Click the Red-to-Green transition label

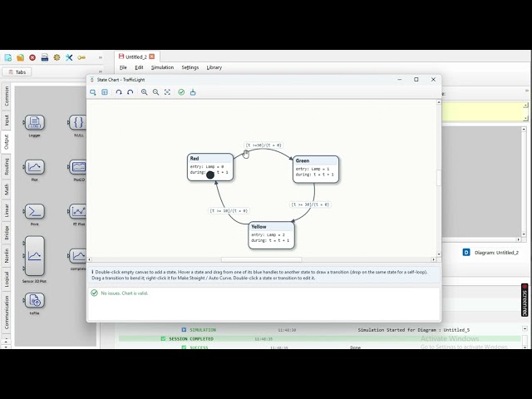264,145
